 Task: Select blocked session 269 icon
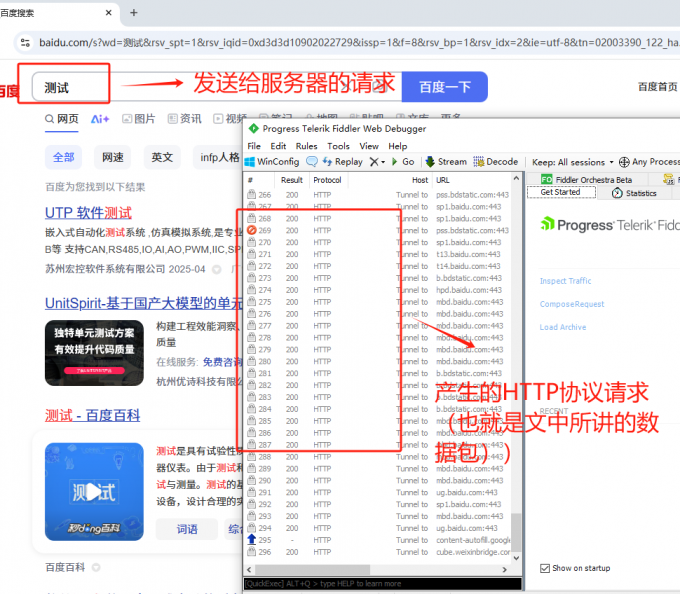click(252, 230)
